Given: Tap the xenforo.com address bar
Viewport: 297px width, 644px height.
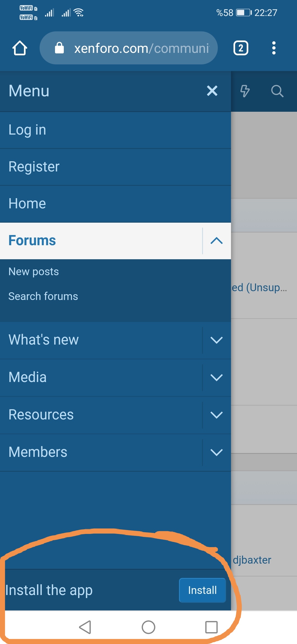Looking at the screenshot, I should [129, 48].
